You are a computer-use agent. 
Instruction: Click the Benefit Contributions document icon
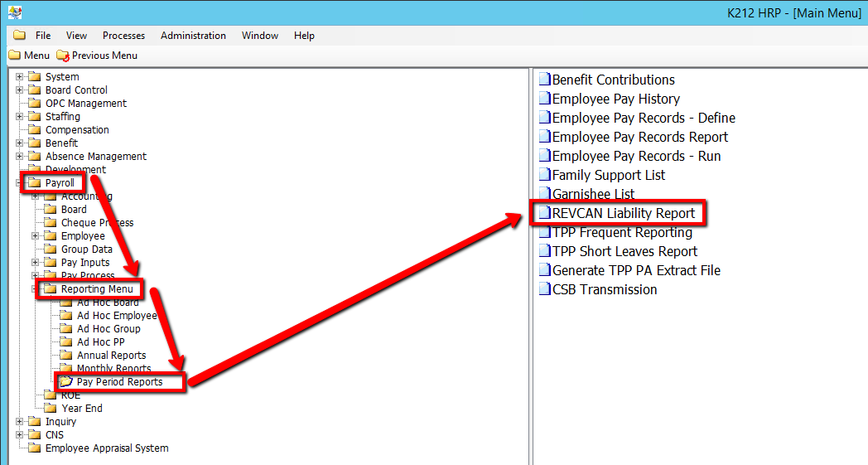(x=544, y=80)
